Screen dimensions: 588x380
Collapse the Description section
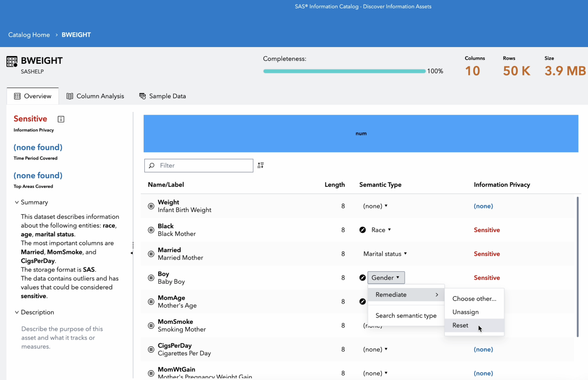[x=17, y=312]
